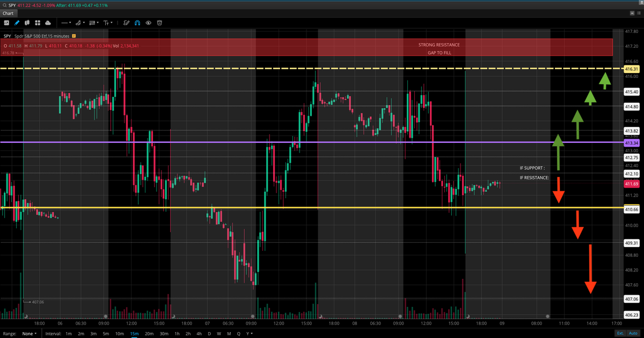Select the 20m interval
The height and width of the screenshot is (338, 644).
(x=149, y=334)
